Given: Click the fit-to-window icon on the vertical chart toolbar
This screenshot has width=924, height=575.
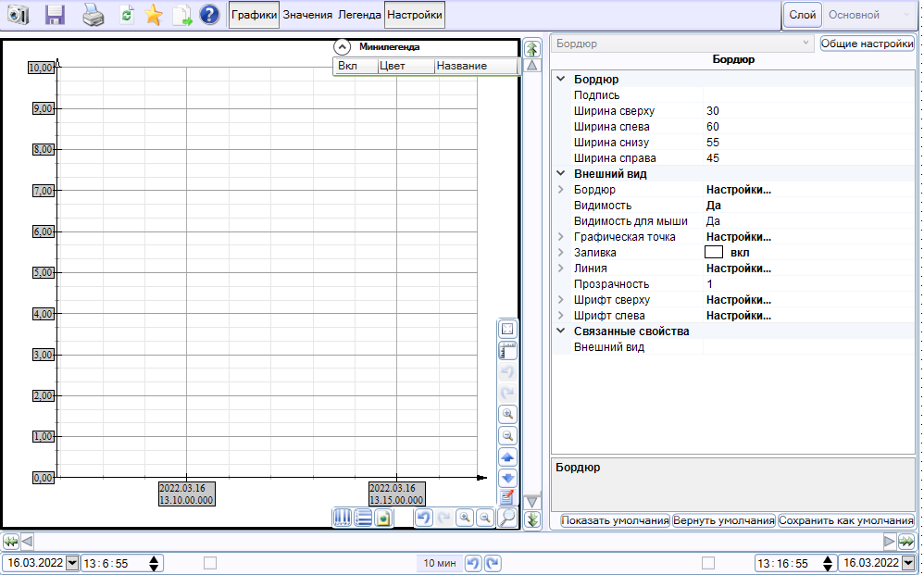Looking at the screenshot, I should click(x=507, y=330).
